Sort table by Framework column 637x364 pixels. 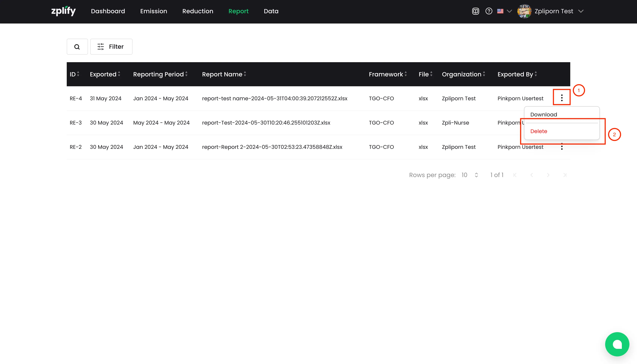pyautogui.click(x=406, y=74)
